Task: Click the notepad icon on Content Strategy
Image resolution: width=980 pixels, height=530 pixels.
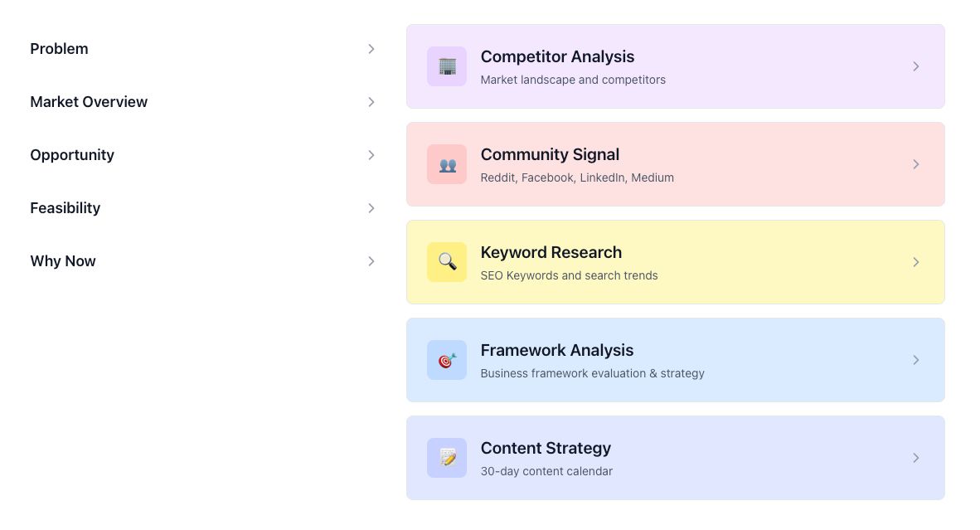Action: tap(447, 458)
